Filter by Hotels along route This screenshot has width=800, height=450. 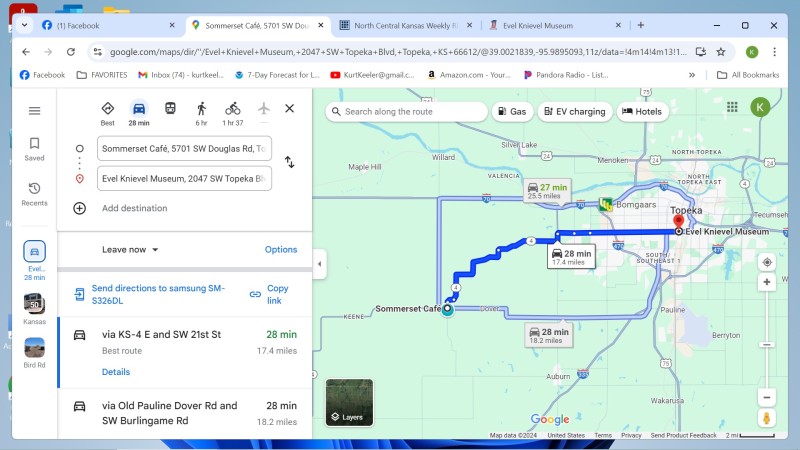642,111
